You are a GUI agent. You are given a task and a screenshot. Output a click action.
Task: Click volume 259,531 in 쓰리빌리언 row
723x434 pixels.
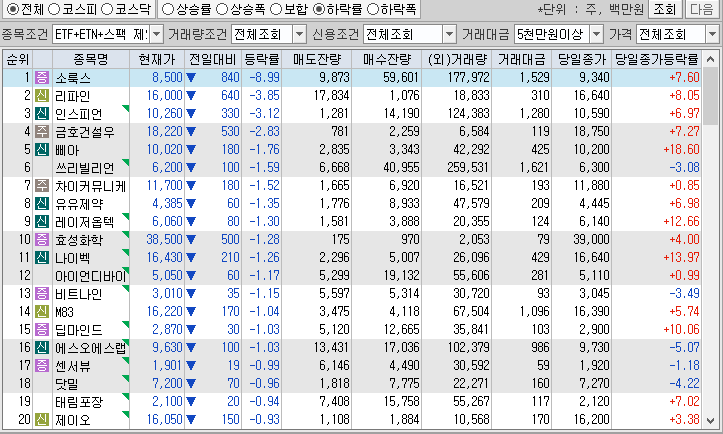tap(468, 167)
